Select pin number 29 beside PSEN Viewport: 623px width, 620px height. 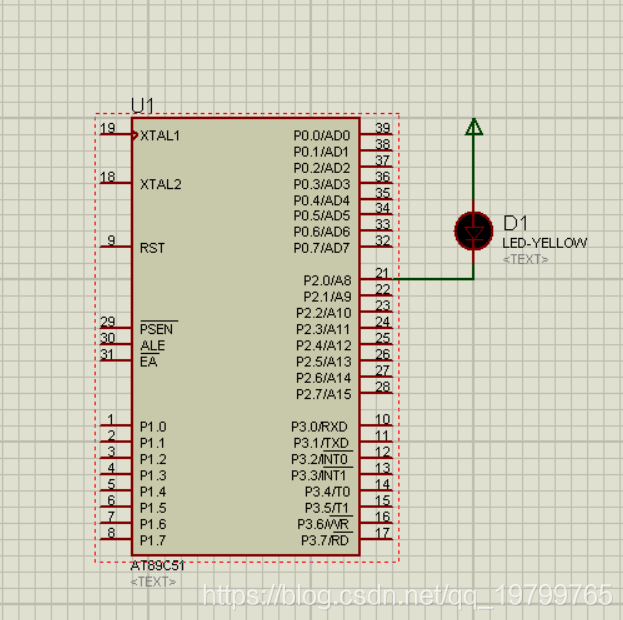108,322
